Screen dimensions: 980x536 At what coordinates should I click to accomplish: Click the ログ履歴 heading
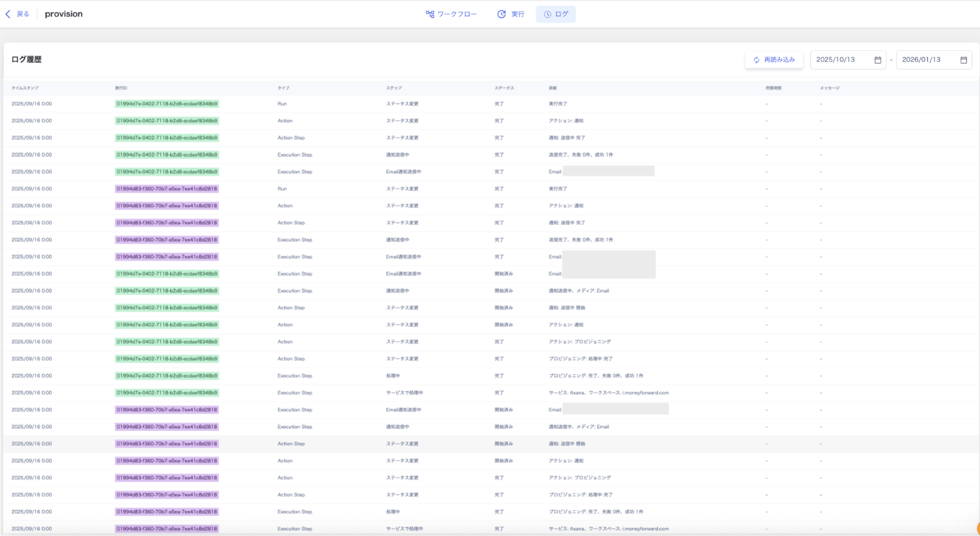point(26,59)
